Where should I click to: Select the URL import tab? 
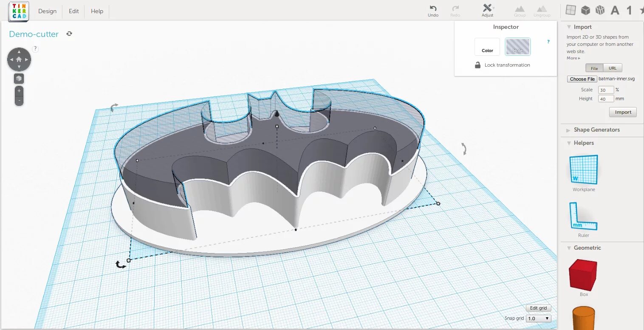coord(612,68)
